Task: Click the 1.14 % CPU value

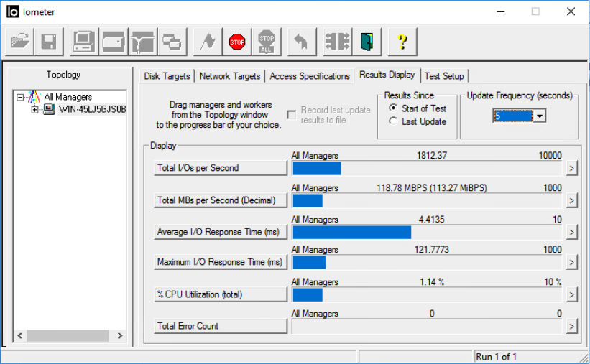Action: [432, 281]
